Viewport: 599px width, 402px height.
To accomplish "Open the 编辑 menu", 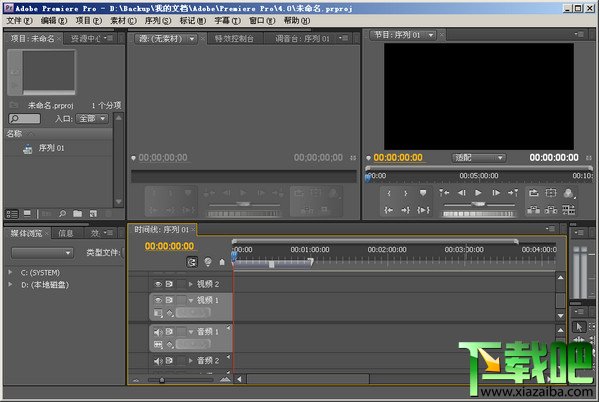I will tap(54, 20).
